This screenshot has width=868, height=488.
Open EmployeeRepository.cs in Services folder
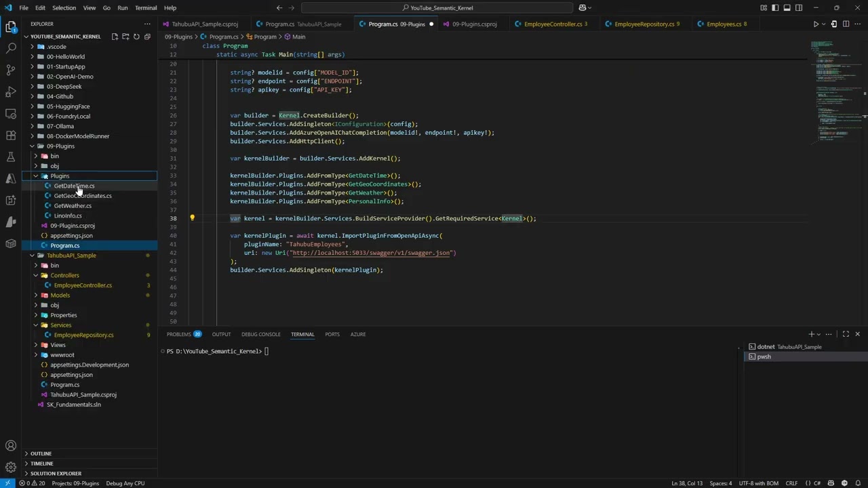click(x=83, y=335)
